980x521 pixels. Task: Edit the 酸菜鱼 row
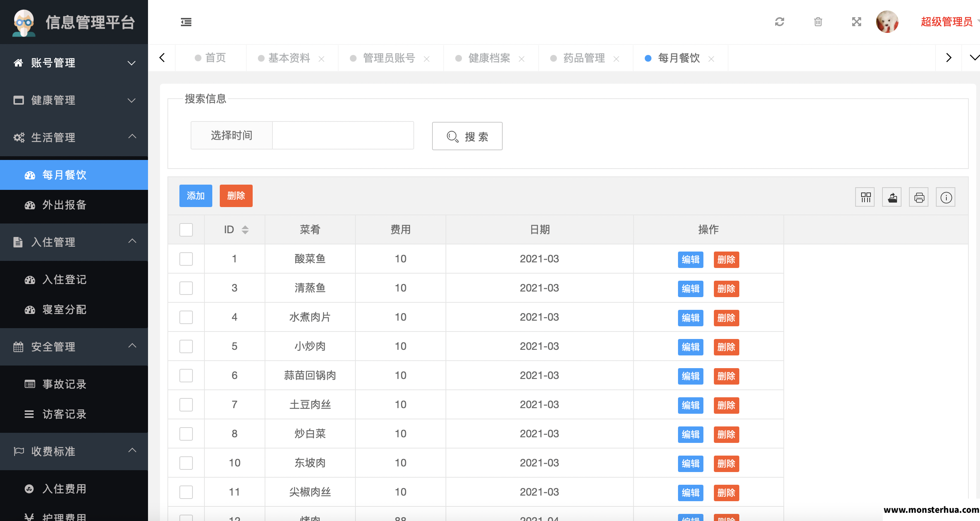[690, 260]
